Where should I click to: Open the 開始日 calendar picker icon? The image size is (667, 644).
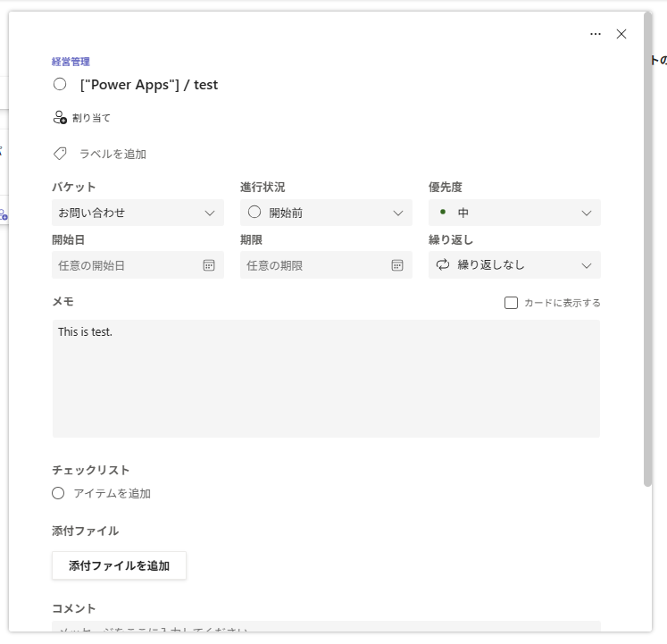(x=209, y=265)
